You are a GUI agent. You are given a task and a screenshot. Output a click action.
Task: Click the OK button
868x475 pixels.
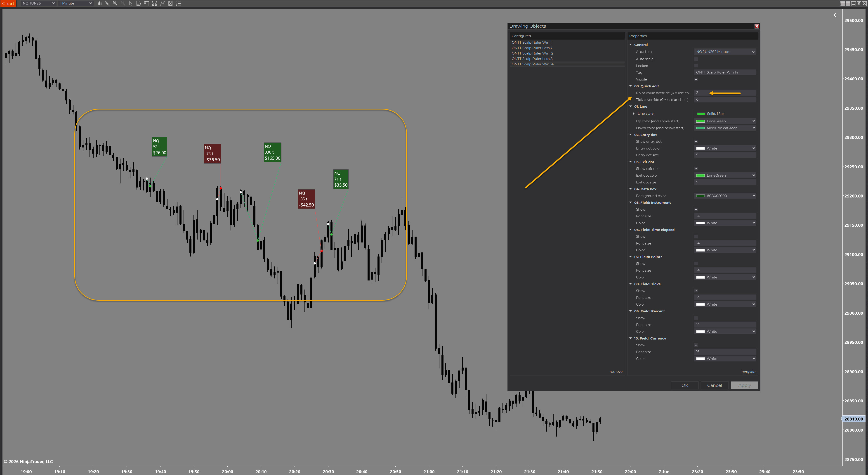point(685,385)
